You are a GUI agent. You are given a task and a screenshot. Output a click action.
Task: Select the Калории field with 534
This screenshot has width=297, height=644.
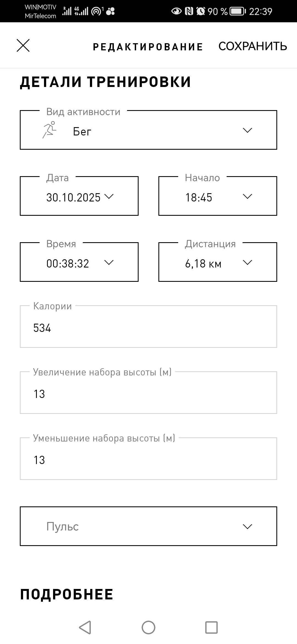pyautogui.click(x=148, y=327)
